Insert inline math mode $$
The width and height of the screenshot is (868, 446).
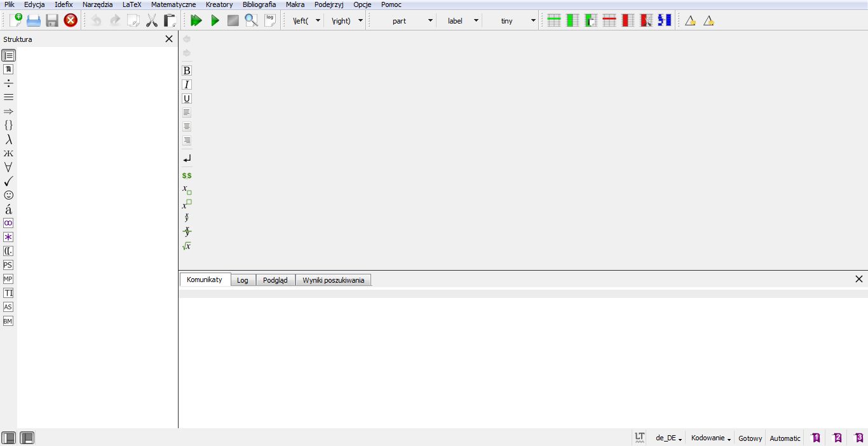coord(187,175)
